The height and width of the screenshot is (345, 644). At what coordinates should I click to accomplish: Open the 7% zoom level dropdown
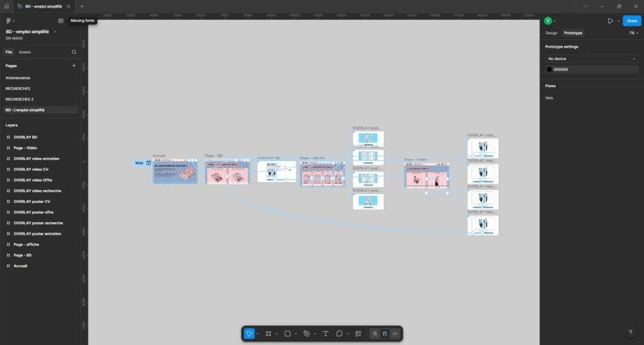(633, 33)
